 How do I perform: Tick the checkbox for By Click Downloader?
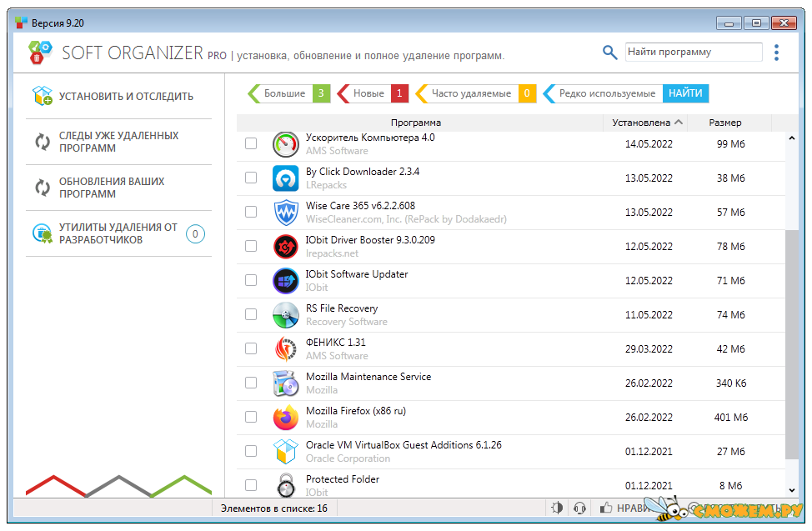click(x=251, y=178)
